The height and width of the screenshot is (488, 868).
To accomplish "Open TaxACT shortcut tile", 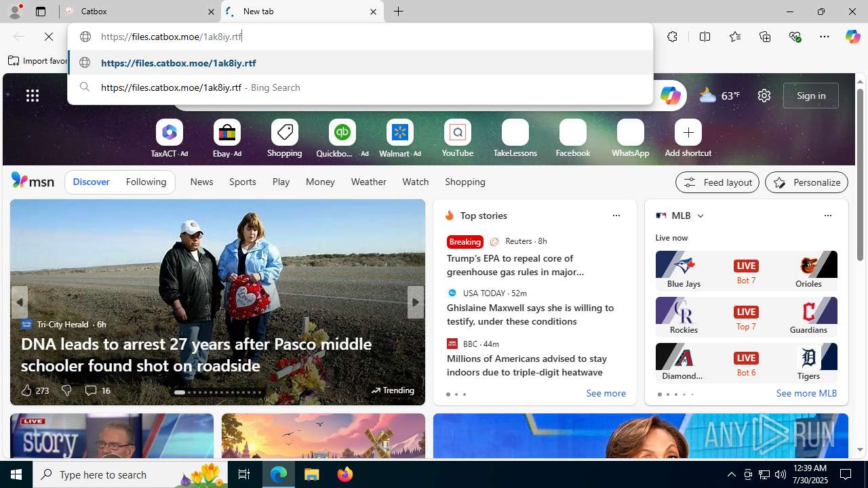I will [170, 139].
